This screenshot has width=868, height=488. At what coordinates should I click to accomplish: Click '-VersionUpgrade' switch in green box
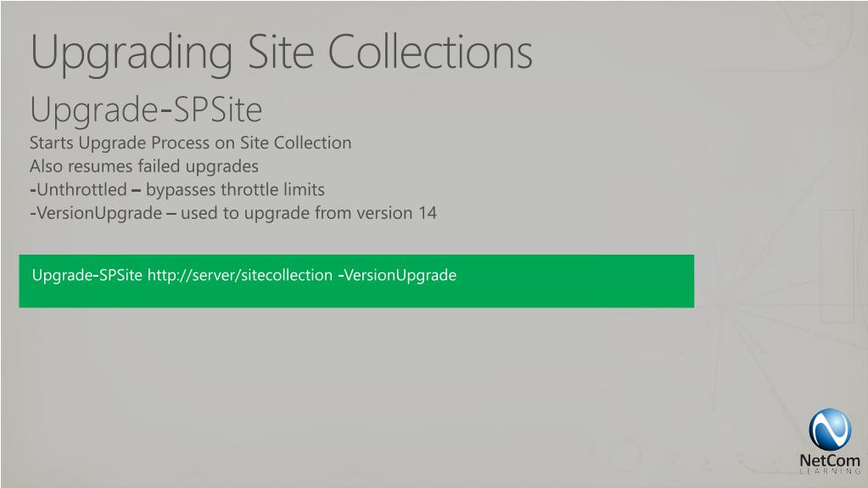tap(397, 275)
